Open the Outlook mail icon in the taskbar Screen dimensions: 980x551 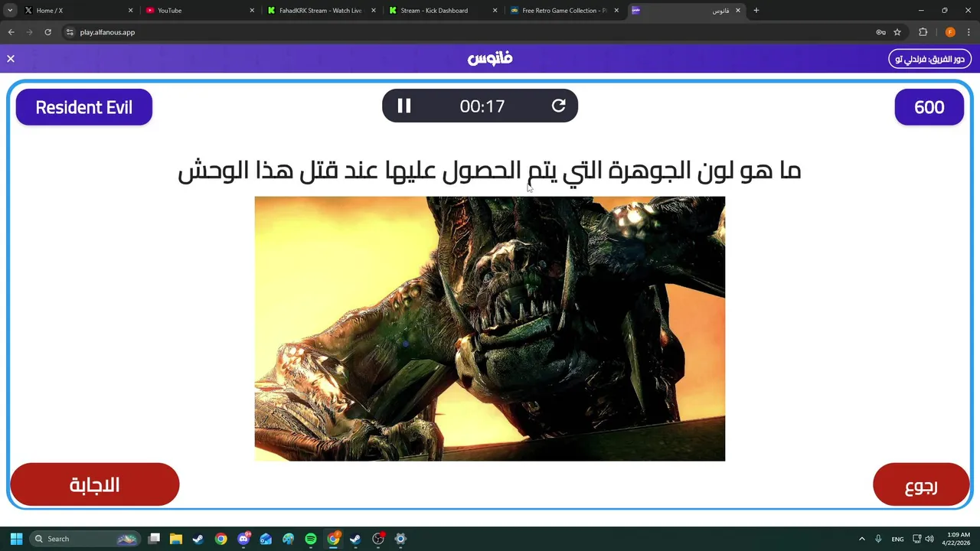pyautogui.click(x=266, y=539)
